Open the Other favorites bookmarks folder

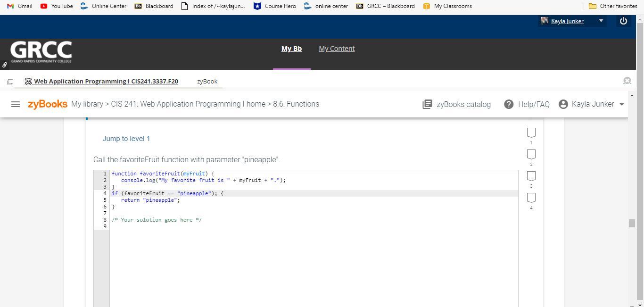(x=613, y=6)
